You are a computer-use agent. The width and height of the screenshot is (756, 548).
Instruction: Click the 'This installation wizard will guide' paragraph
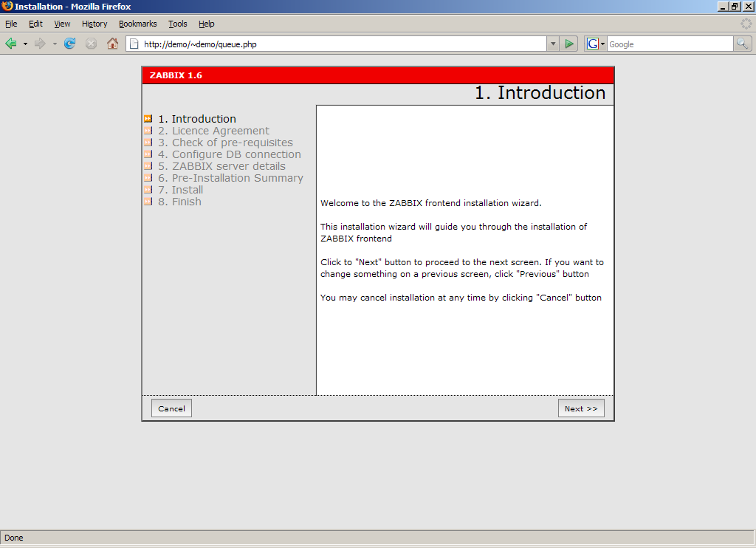click(x=454, y=233)
